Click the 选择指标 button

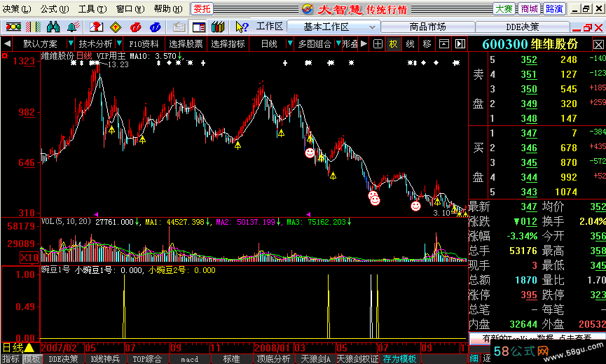[228, 44]
